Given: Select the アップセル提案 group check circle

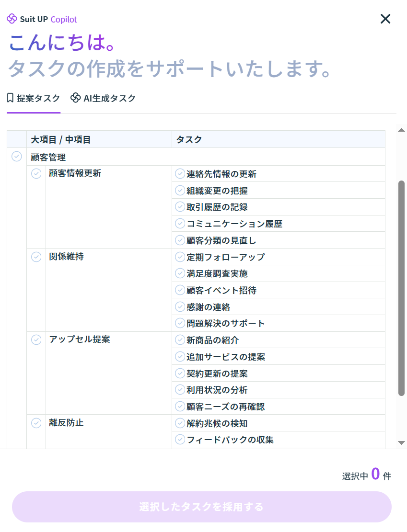Looking at the screenshot, I should (36, 340).
